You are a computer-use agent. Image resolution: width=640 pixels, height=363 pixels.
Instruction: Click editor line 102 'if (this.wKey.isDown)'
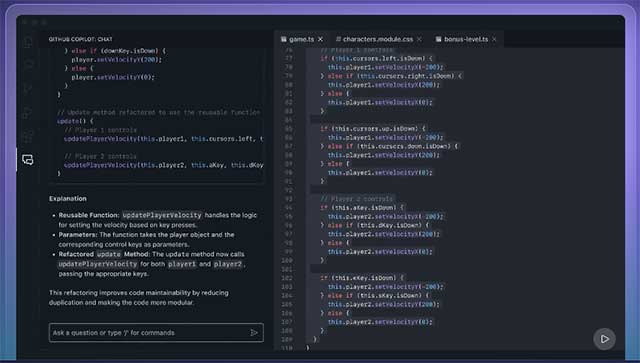362,278
